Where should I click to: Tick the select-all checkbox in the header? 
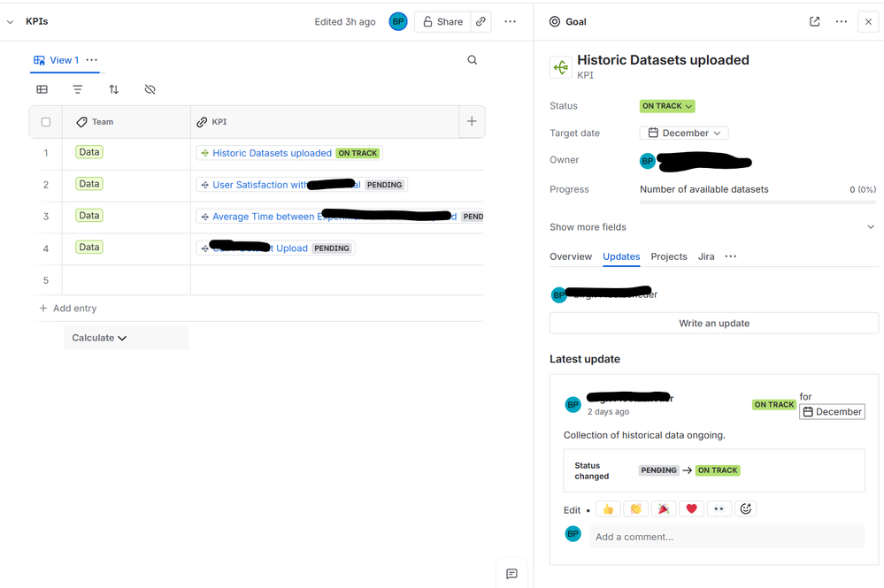tap(46, 122)
